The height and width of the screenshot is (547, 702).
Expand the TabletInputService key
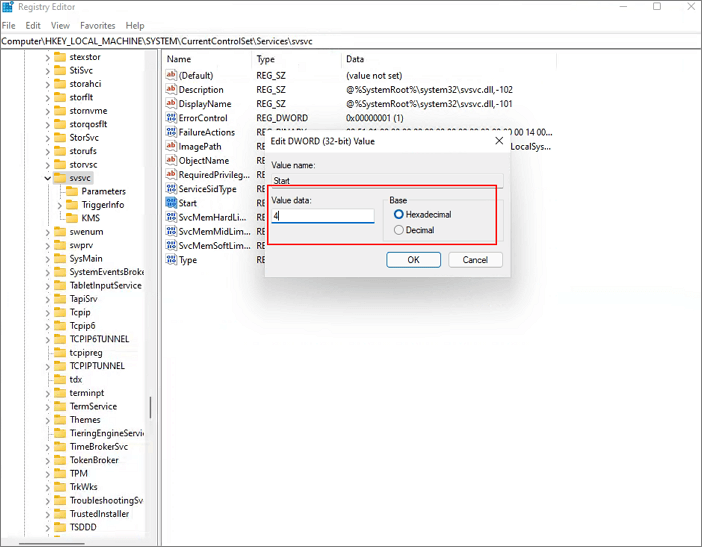click(47, 286)
